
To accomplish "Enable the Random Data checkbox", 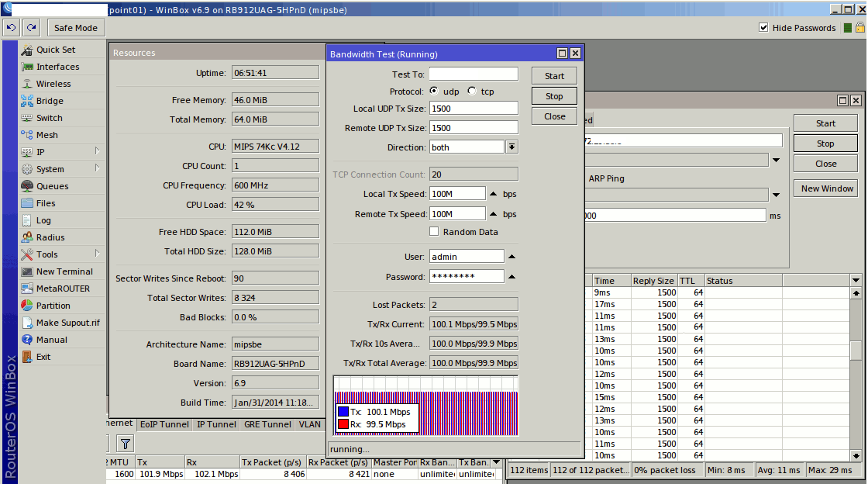I will 435,232.
